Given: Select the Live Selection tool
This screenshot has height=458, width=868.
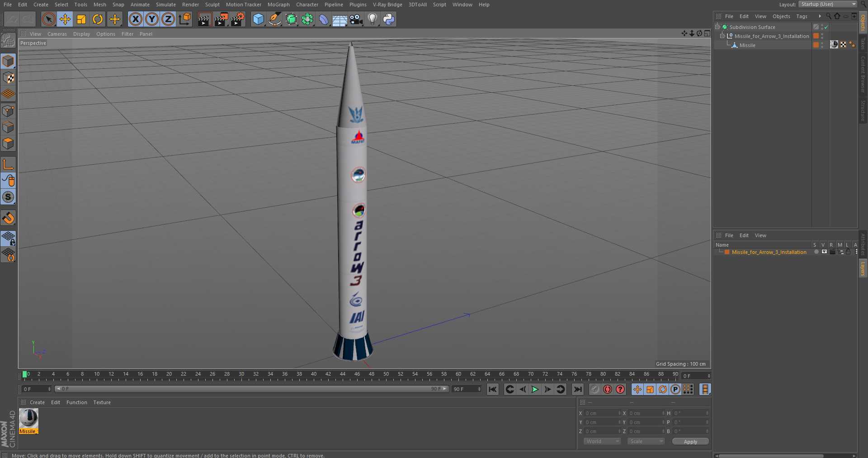Looking at the screenshot, I should 48,19.
